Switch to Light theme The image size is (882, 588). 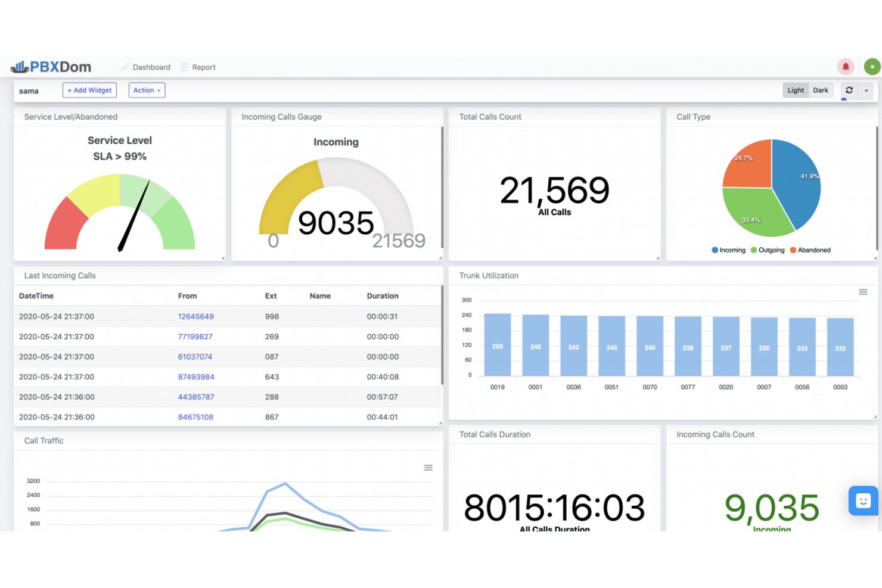[796, 90]
